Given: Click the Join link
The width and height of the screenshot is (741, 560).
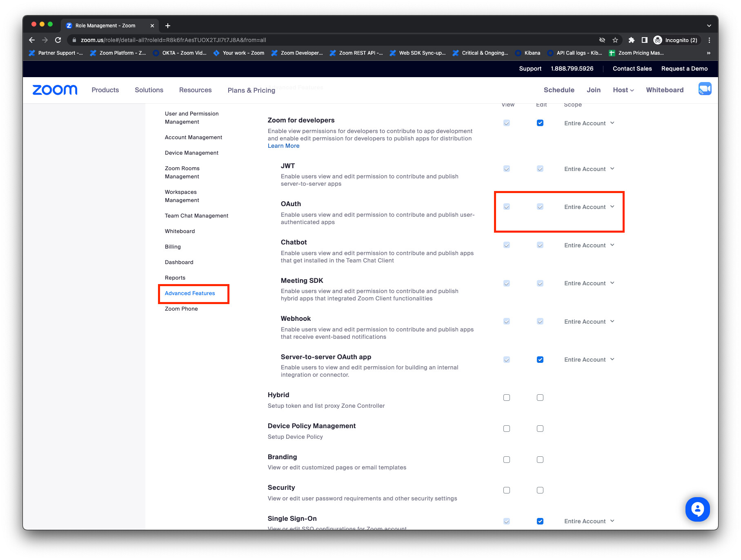Looking at the screenshot, I should click(x=594, y=90).
